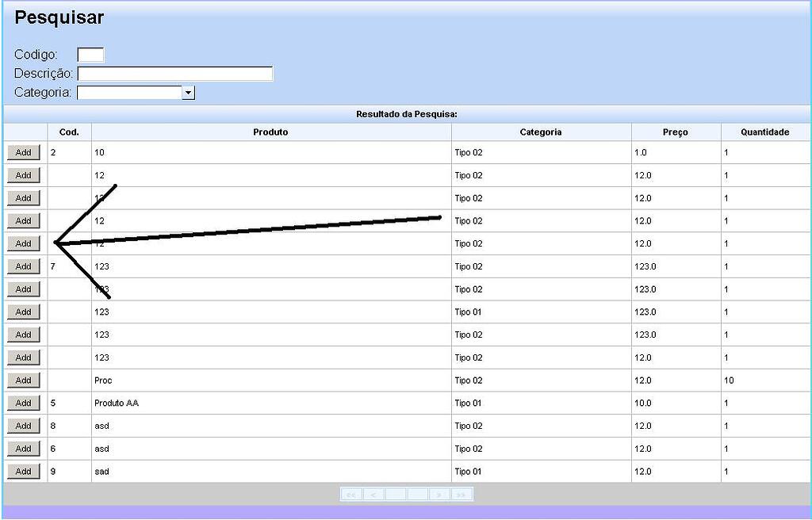The height and width of the screenshot is (520, 812).
Task: Click the Quantidade column header
Action: point(765,132)
